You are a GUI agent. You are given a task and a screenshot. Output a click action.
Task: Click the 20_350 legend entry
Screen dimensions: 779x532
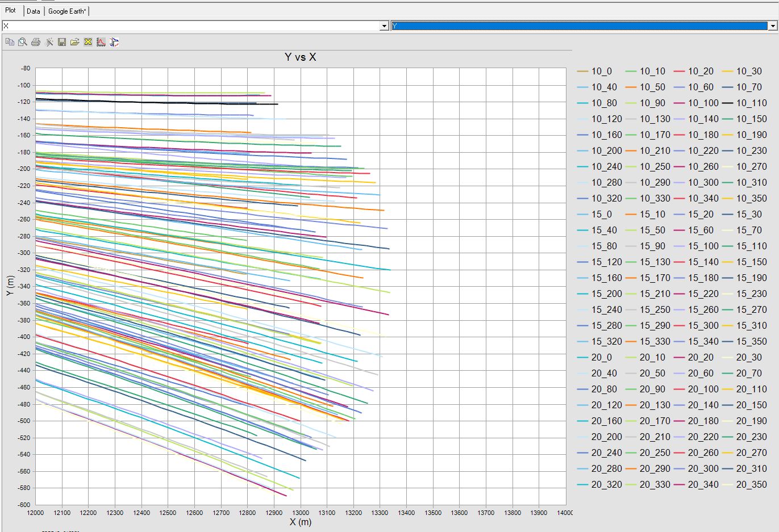[751, 485]
